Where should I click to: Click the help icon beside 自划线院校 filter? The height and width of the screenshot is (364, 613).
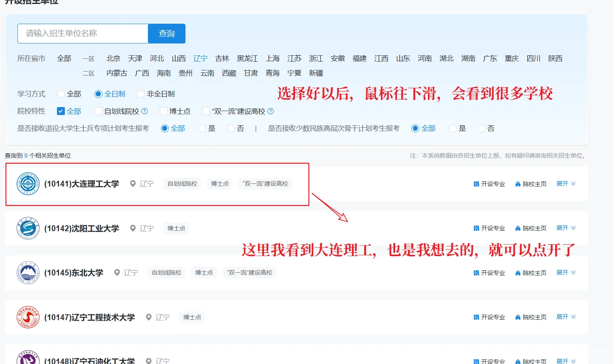[x=145, y=111]
